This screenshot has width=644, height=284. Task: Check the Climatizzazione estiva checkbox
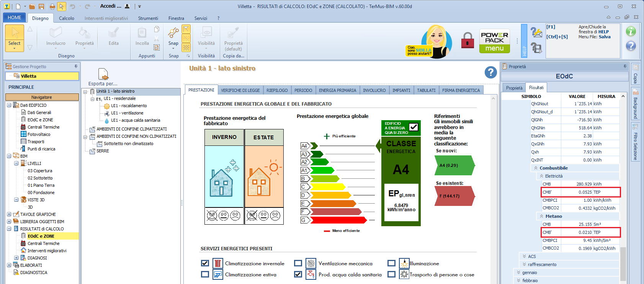(205, 274)
